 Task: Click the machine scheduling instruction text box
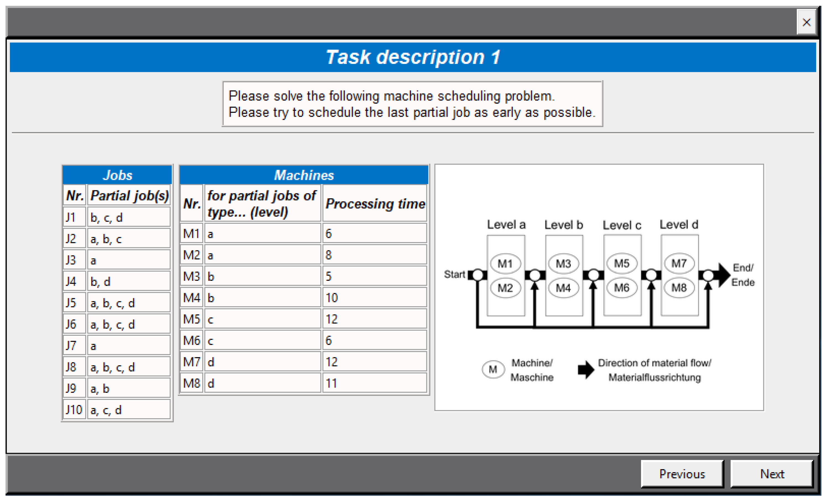point(413,104)
